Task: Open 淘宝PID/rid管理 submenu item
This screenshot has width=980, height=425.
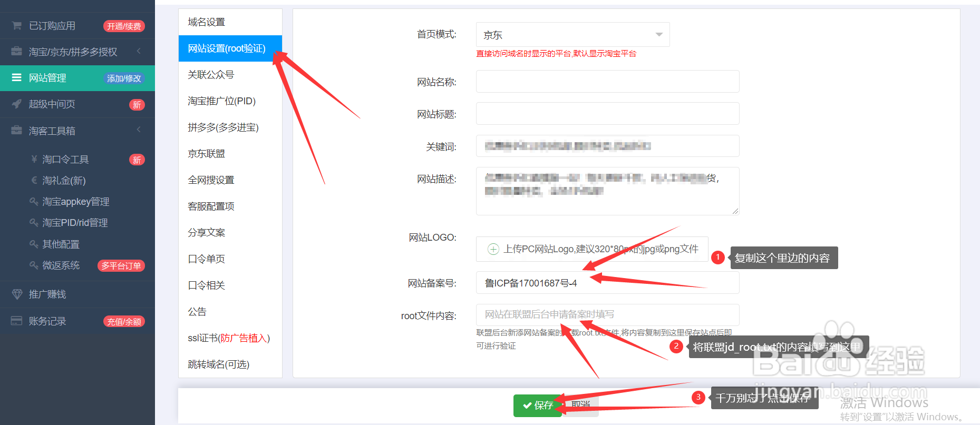Action: pyautogui.click(x=77, y=222)
